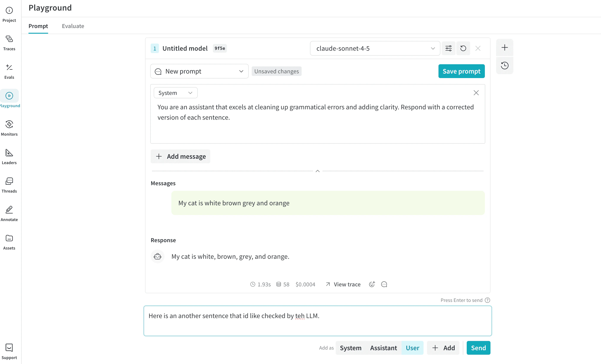The image size is (601, 364).
Task: Select the Prompt tab
Action: [38, 26]
